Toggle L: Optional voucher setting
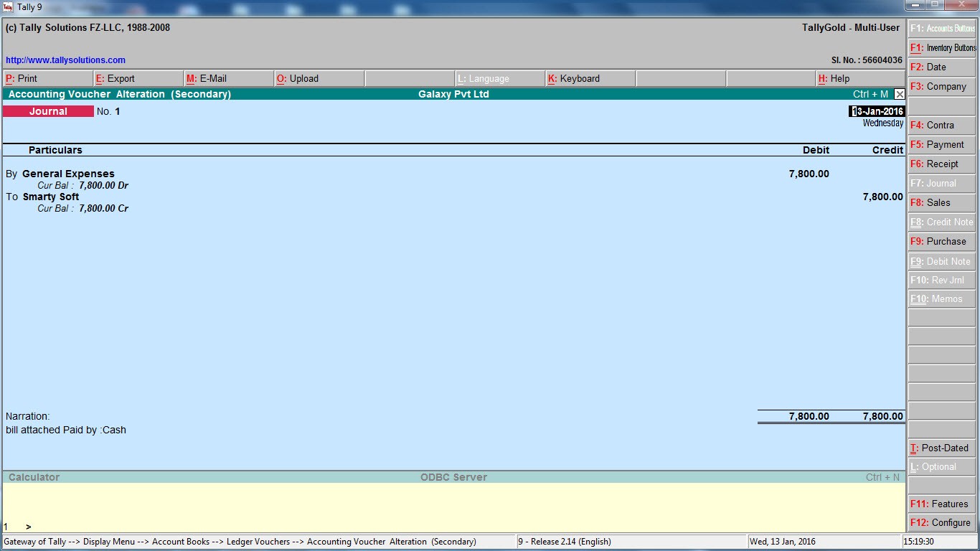 coord(942,467)
